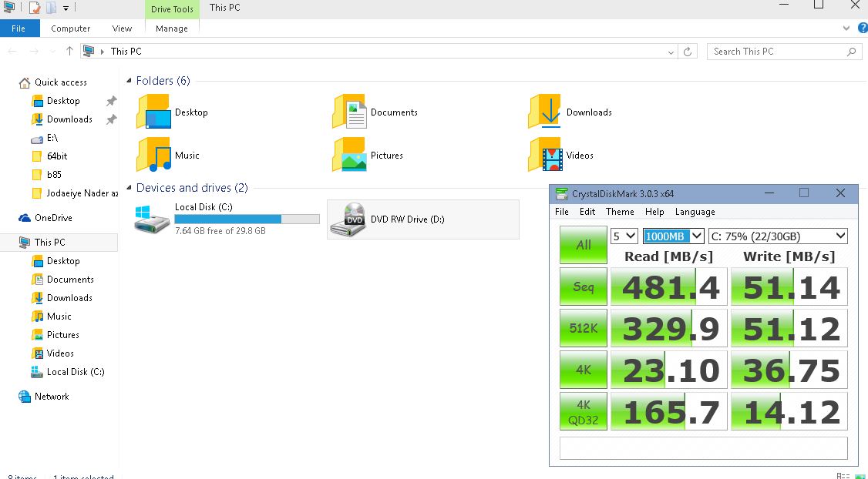This screenshot has width=868, height=479.
Task: Click the Seq read result 481.4
Action: point(668,286)
